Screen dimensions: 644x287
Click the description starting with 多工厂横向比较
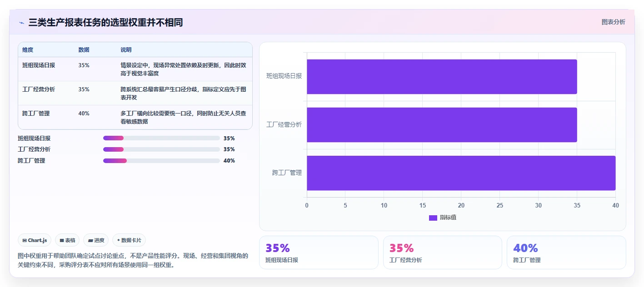pyautogui.click(x=183, y=117)
